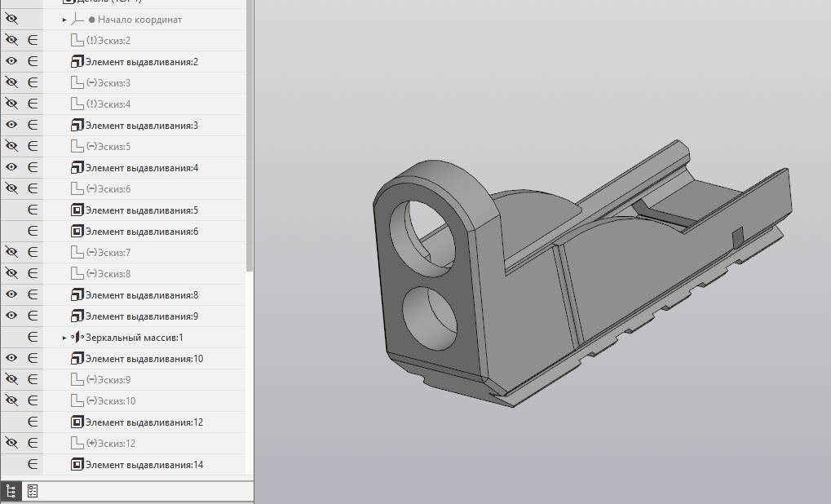Toggle eye icon for Эскиз:7
Viewport: 831px width, 504px height.
click(11, 252)
